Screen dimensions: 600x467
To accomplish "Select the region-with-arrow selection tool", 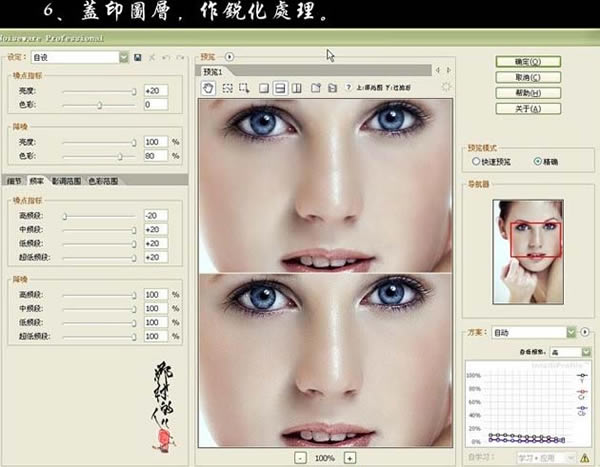I will coord(244,88).
